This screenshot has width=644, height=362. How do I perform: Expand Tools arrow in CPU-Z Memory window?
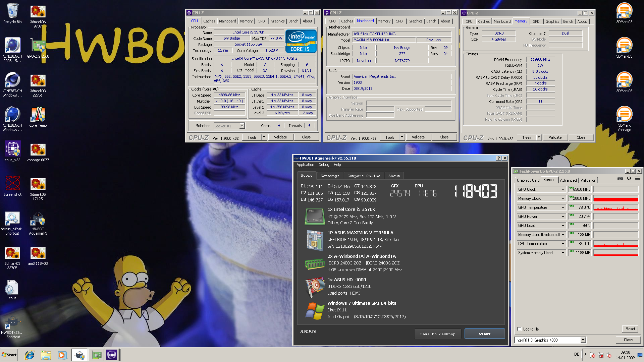pyautogui.click(x=539, y=137)
